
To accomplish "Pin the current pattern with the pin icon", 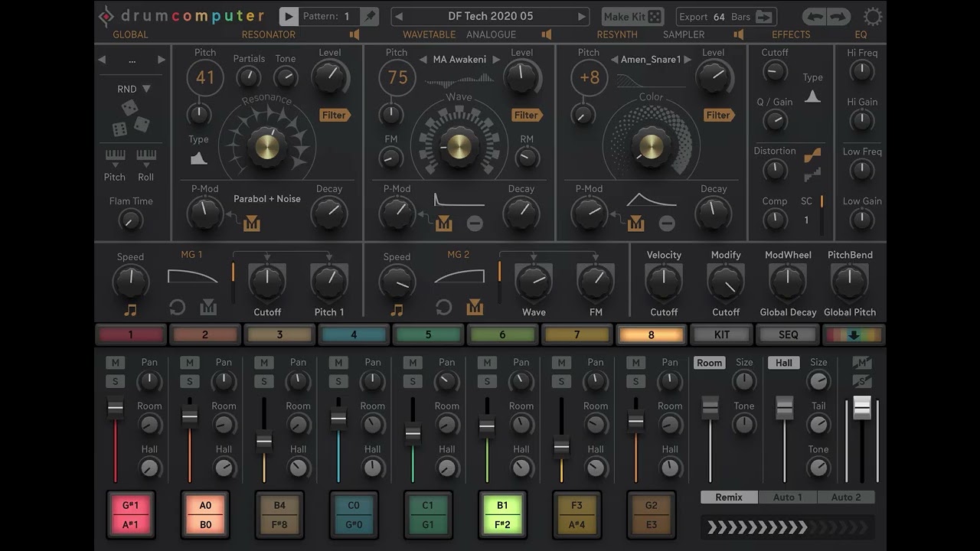I will 370,16.
